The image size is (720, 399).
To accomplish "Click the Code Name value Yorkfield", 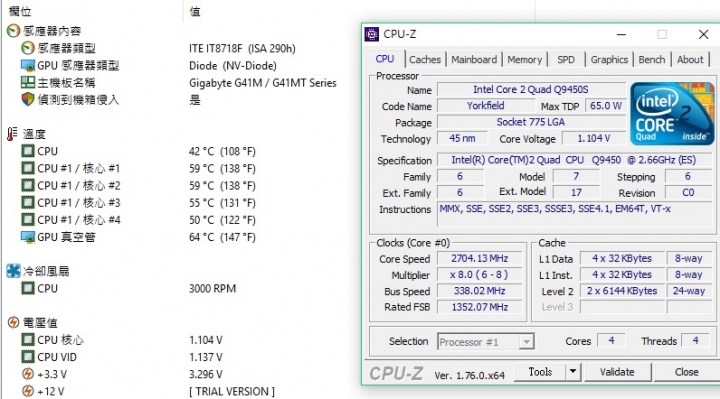I will click(x=486, y=106).
